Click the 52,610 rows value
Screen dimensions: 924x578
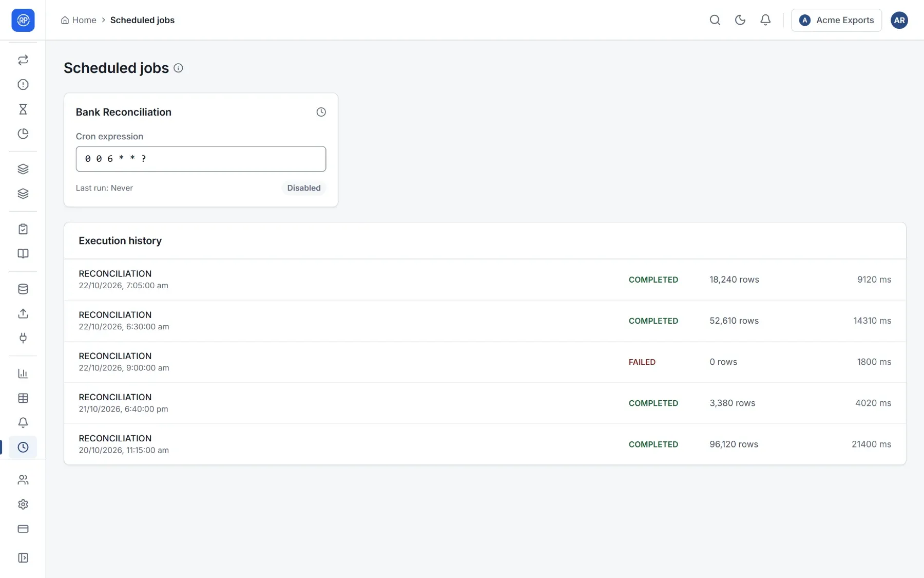tap(734, 321)
